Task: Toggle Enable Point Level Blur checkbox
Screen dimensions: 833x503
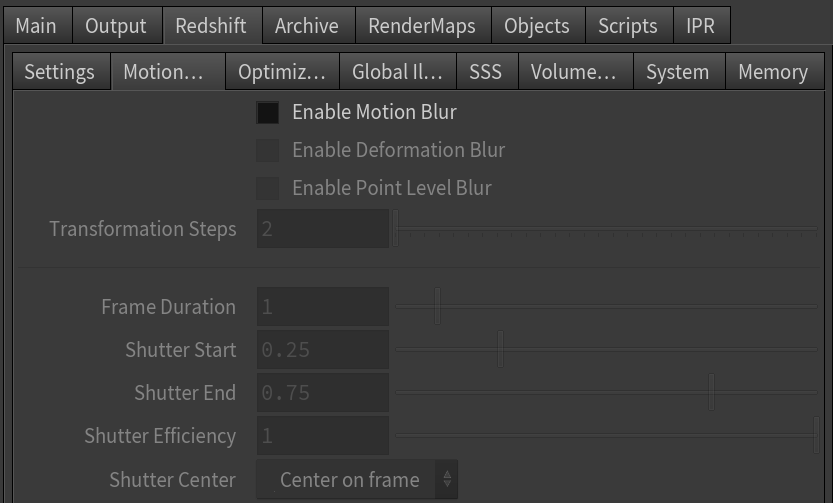Action: [267, 188]
